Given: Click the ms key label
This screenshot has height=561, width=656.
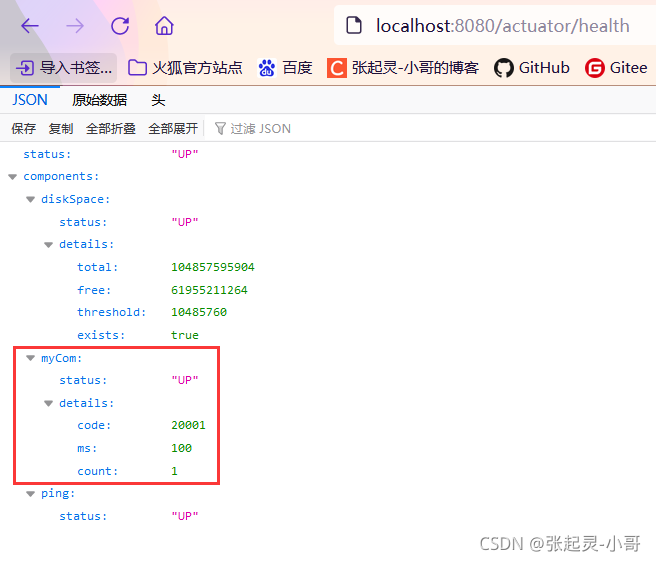Looking at the screenshot, I should [x=87, y=448].
